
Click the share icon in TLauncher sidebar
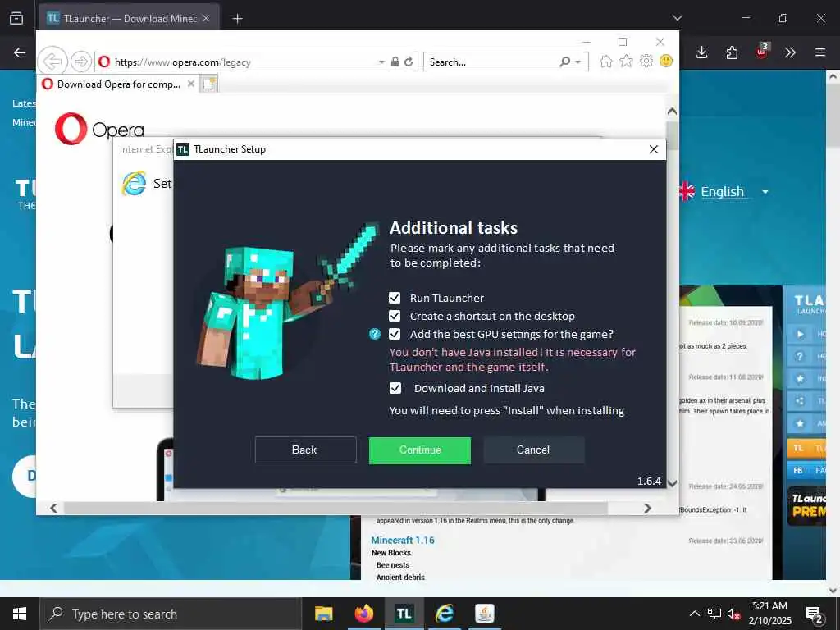800,400
